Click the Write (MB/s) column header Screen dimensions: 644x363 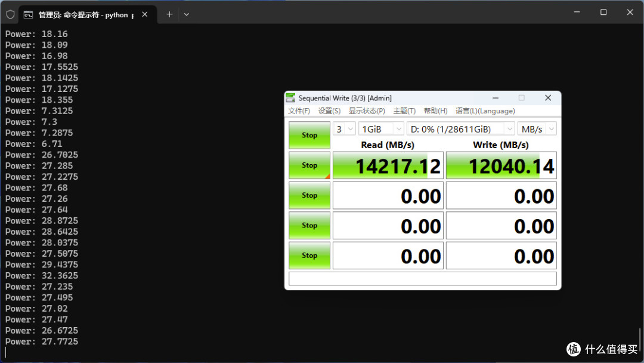tap(501, 144)
